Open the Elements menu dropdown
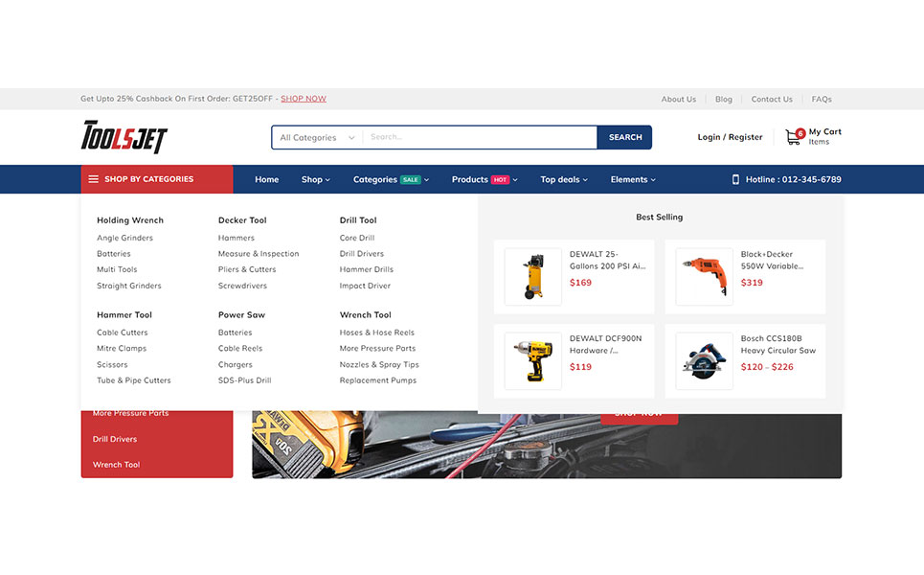This screenshot has height=575, width=924. coord(633,179)
